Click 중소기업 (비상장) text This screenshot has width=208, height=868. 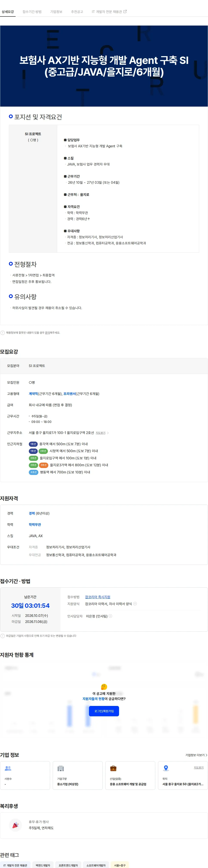coord(68,784)
